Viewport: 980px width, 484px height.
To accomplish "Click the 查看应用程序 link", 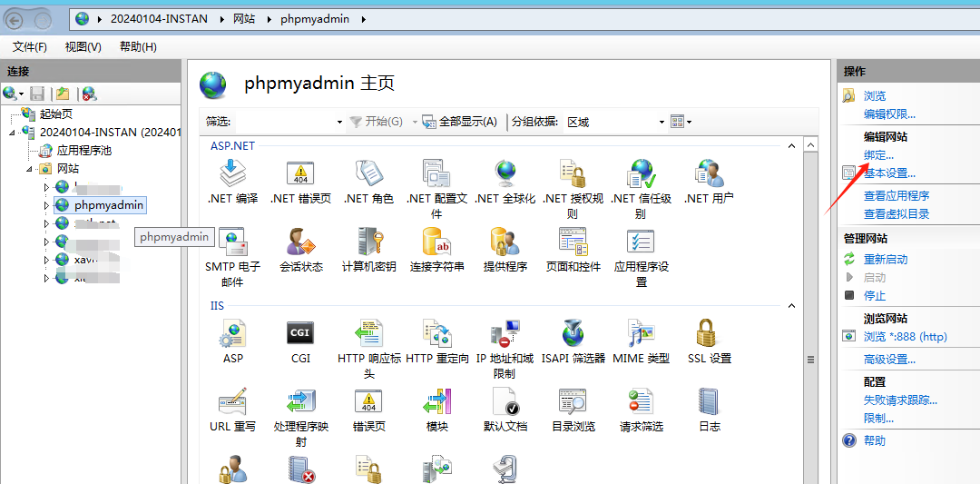I will point(897,196).
